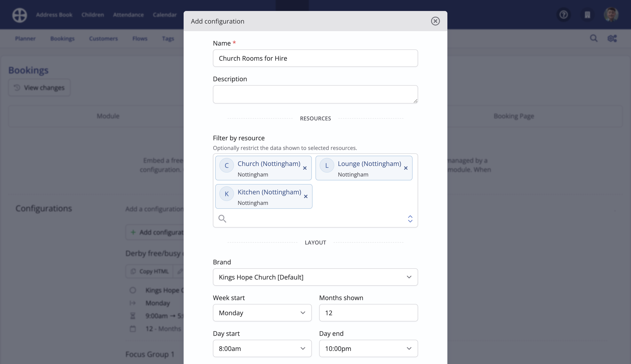Click the Kitchen avatar letter K
This screenshot has height=364, width=631.
[226, 194]
